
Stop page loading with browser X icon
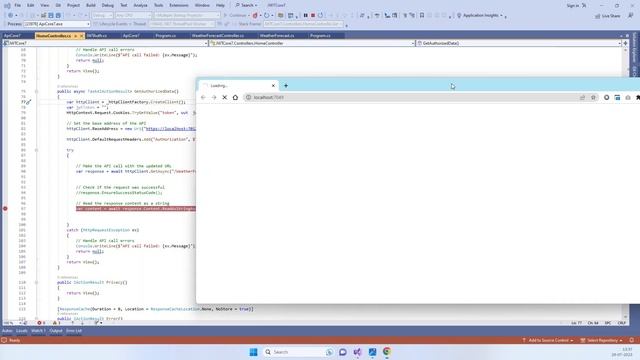pos(224,98)
